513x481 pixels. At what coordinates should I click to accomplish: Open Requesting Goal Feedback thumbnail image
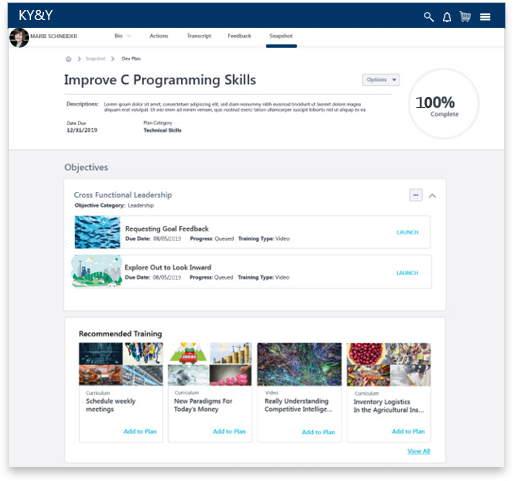click(97, 232)
